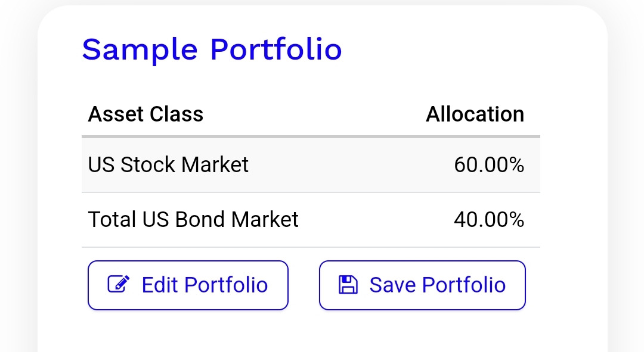Click the empty card area below the buttons

311,332
